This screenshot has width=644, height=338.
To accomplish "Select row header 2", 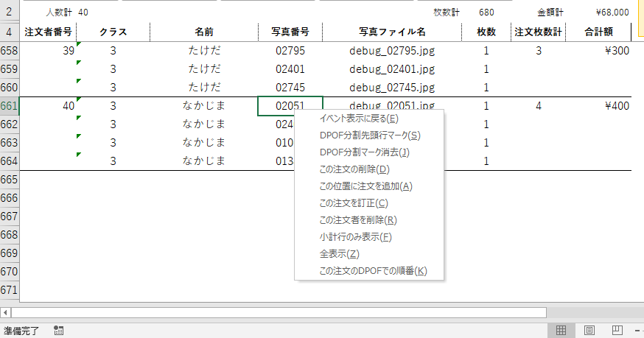I will [10, 12].
